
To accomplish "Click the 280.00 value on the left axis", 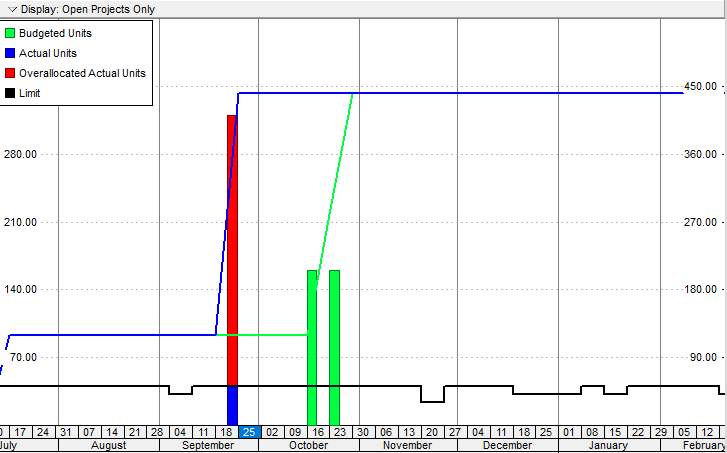I will 20,154.
